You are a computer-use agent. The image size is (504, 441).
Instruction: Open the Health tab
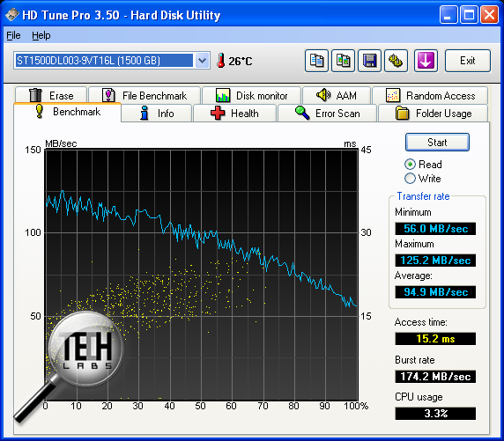(234, 113)
